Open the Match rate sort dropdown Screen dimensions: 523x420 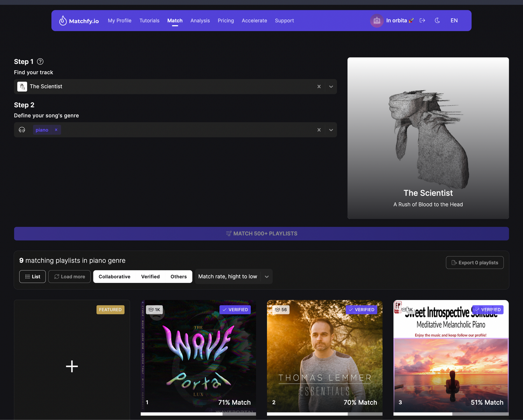point(266,276)
